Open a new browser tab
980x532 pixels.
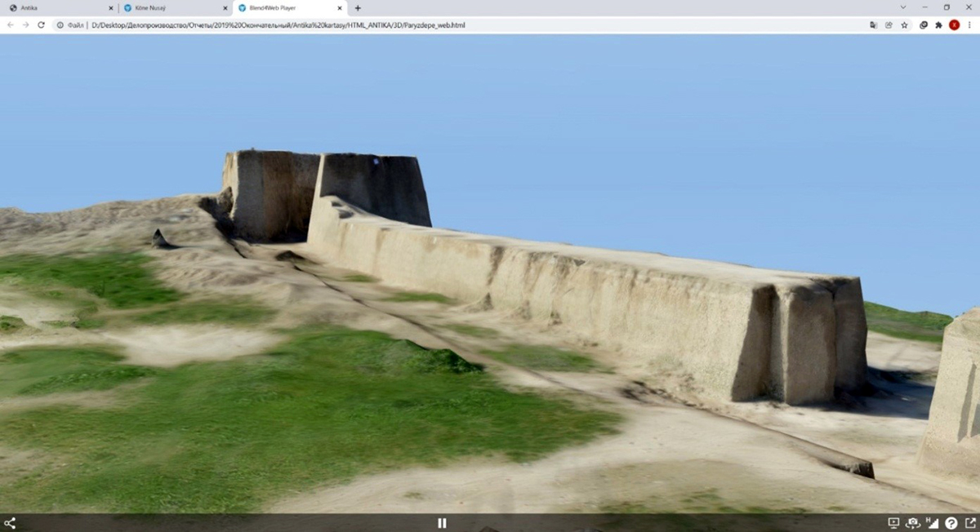(x=358, y=8)
